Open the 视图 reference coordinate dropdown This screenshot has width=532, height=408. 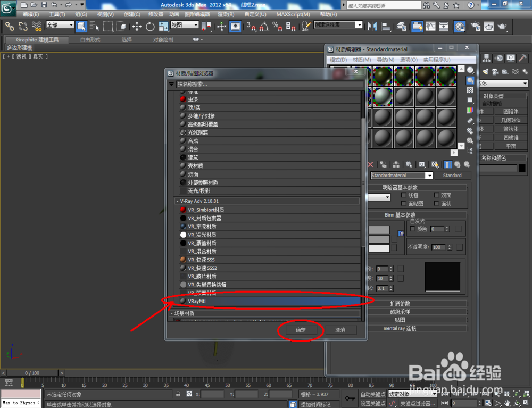(185, 25)
